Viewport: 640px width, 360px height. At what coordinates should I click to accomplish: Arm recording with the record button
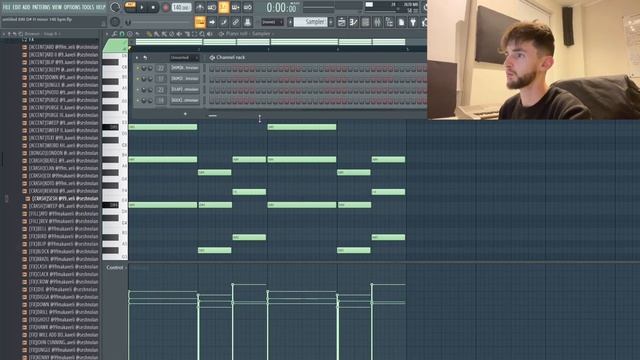click(166, 7)
